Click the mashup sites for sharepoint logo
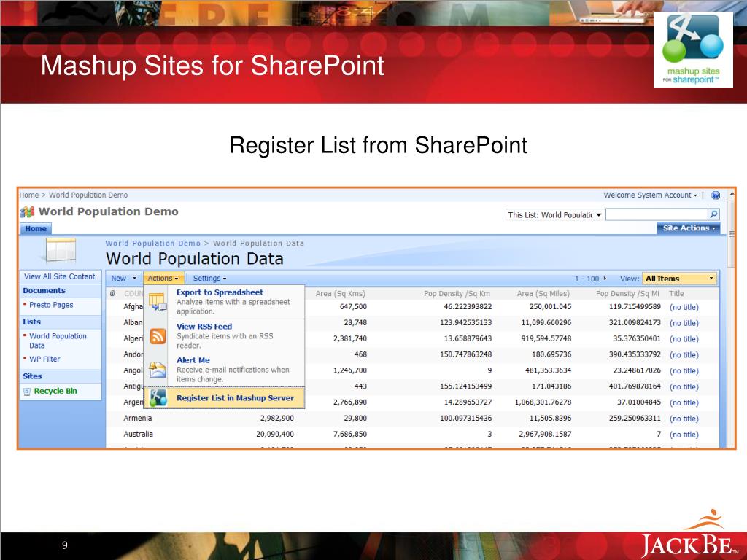This screenshot has width=747, height=560. (693, 50)
